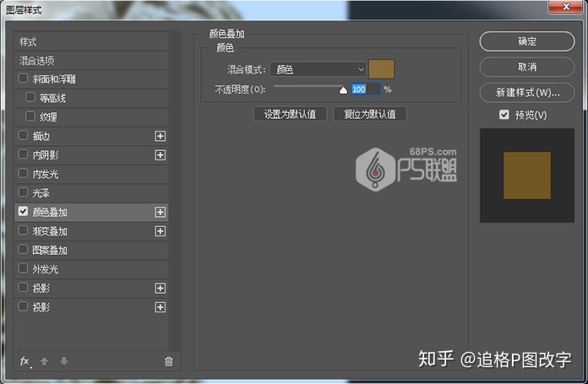Click the 设置为默认值 button
The width and height of the screenshot is (588, 384).
pos(290,114)
